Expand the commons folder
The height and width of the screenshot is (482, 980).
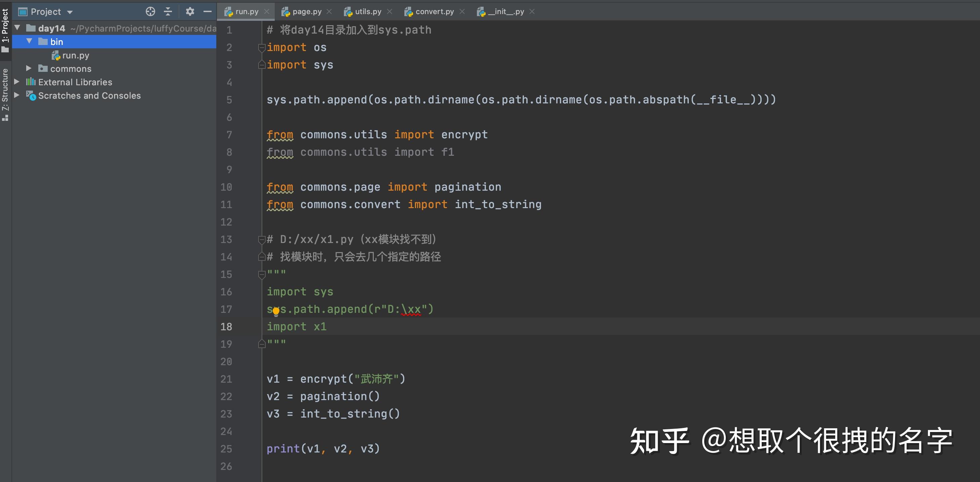click(x=29, y=68)
